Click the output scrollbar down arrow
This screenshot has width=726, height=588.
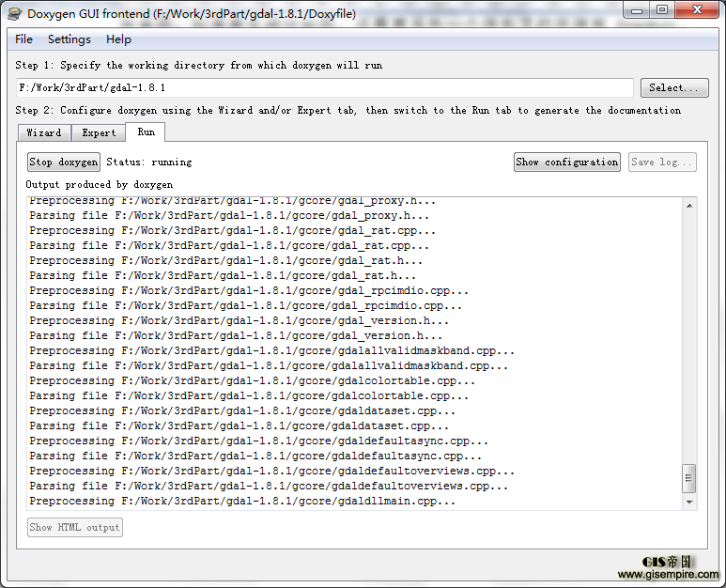[x=689, y=503]
